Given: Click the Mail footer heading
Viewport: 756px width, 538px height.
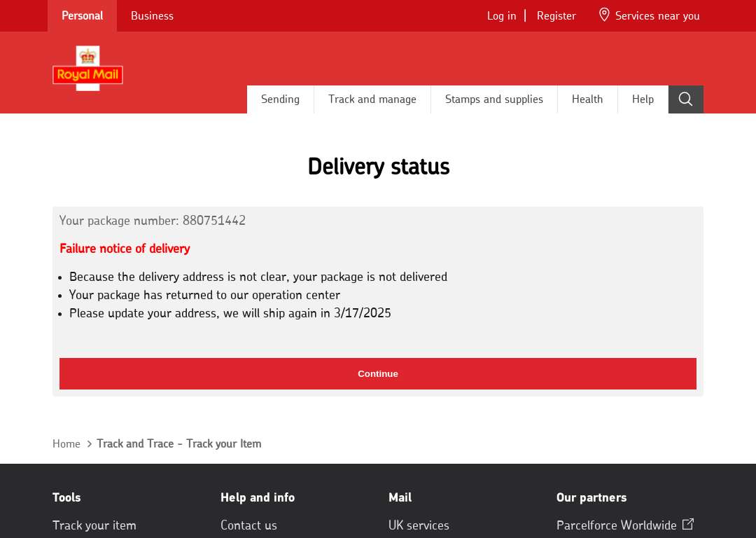Looking at the screenshot, I should pos(400,497).
